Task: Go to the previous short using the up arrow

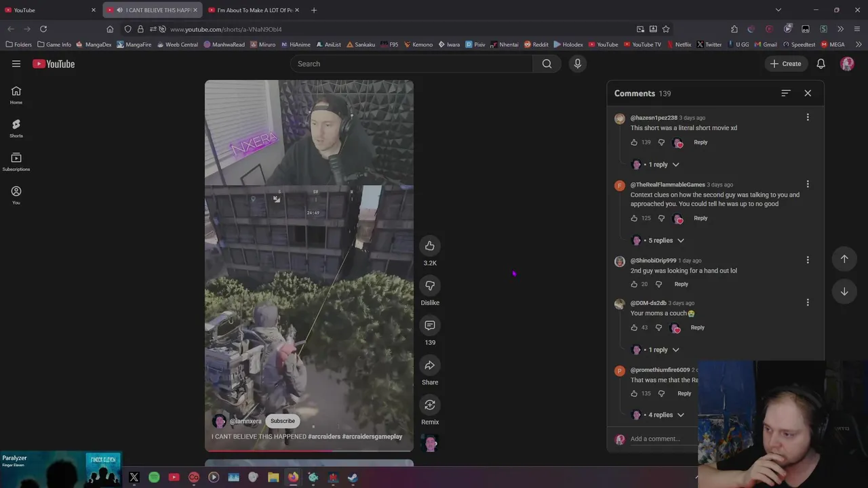Action: pyautogui.click(x=844, y=258)
